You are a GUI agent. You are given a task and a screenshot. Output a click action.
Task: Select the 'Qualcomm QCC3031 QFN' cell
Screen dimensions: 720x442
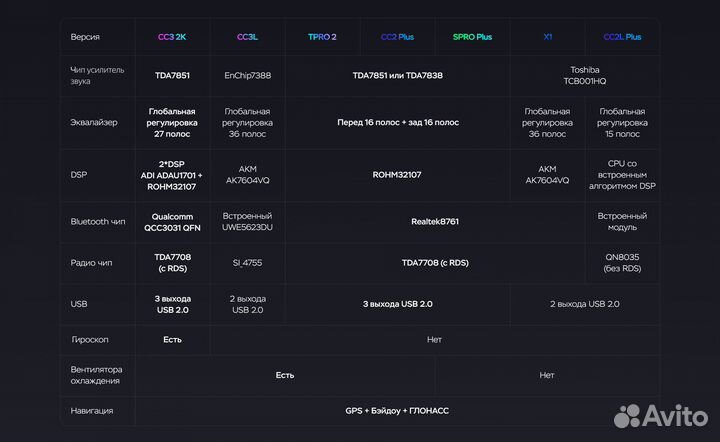point(172,222)
